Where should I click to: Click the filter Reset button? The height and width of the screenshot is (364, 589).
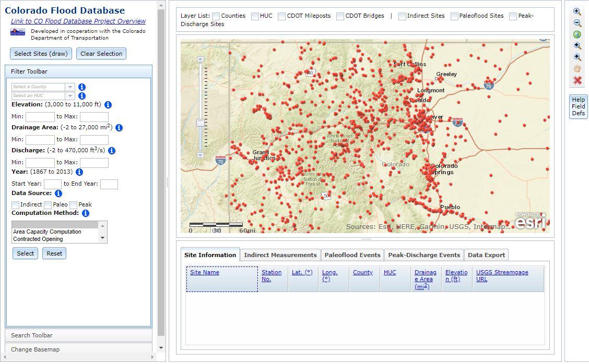(x=54, y=253)
